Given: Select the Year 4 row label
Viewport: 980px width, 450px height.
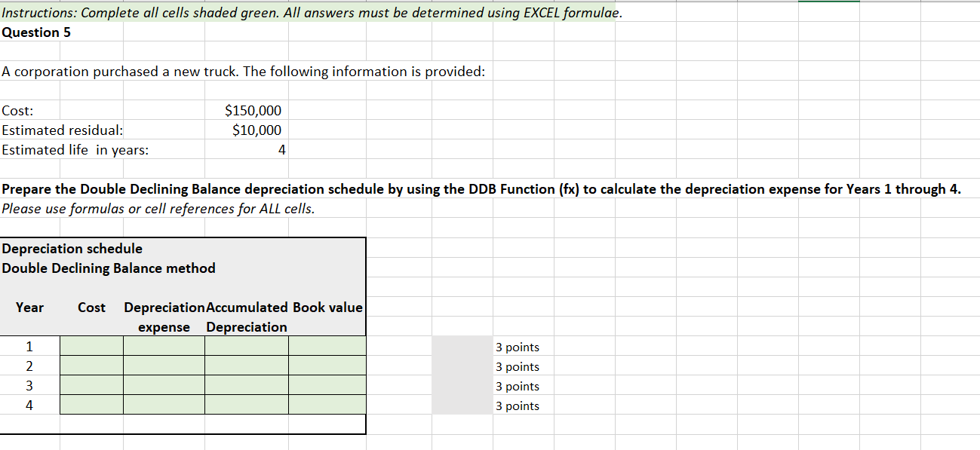Looking at the screenshot, I should (x=29, y=406).
